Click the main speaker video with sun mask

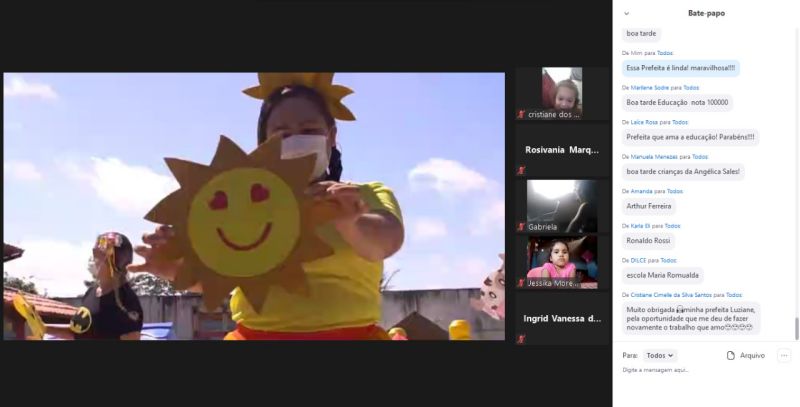point(254,205)
